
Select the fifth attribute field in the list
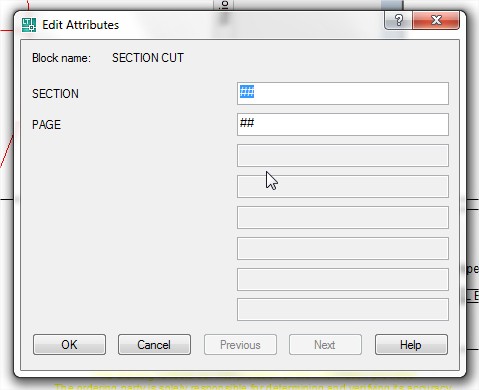pos(343,217)
